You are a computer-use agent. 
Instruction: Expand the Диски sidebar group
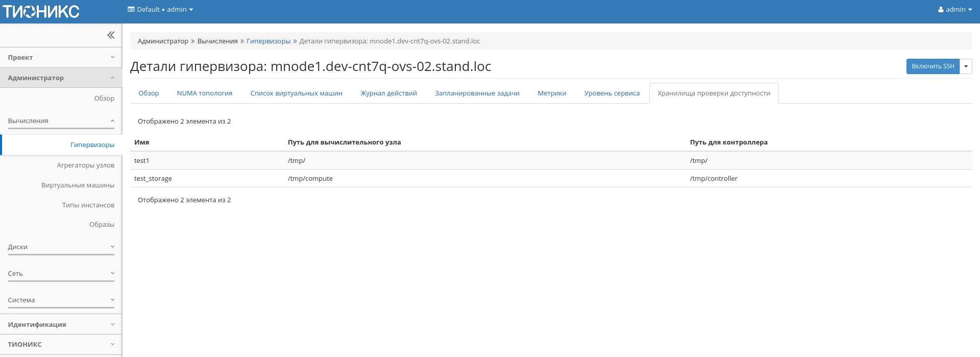tap(61, 247)
